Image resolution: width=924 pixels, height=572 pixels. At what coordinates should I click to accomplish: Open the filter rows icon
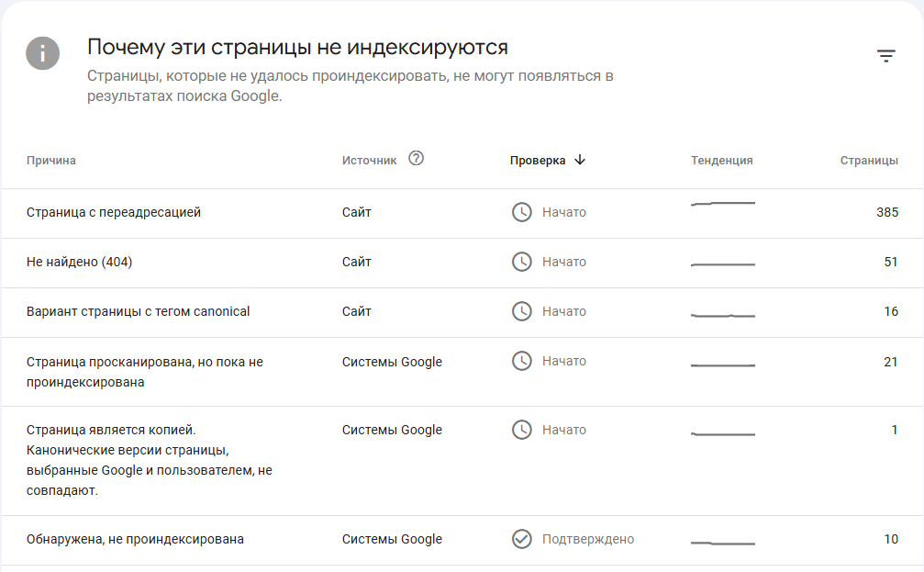pos(885,56)
